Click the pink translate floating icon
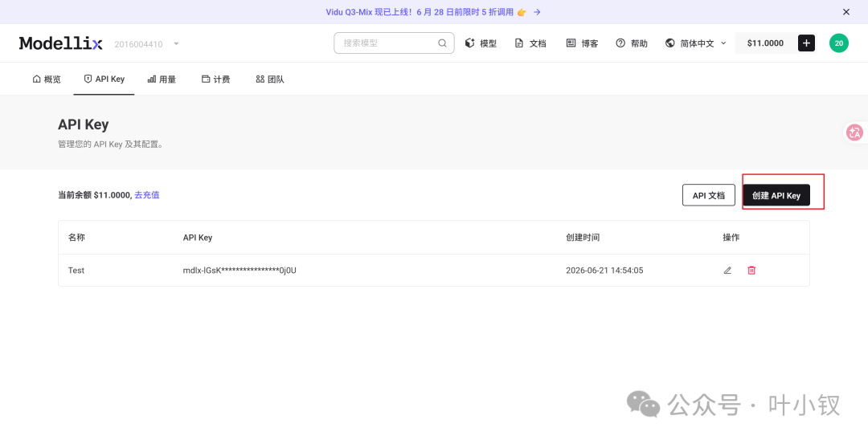Screen dimensions: 868x440 tap(855, 132)
